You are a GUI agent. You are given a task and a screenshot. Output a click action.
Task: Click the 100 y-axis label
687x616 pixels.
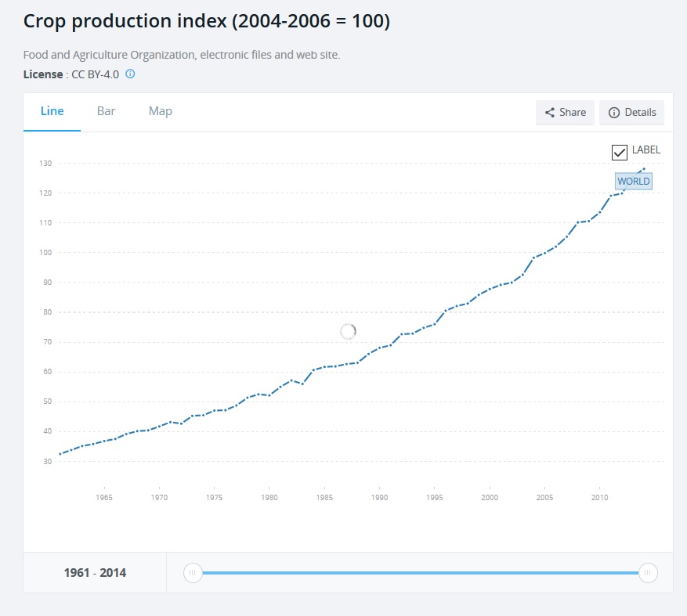45,253
